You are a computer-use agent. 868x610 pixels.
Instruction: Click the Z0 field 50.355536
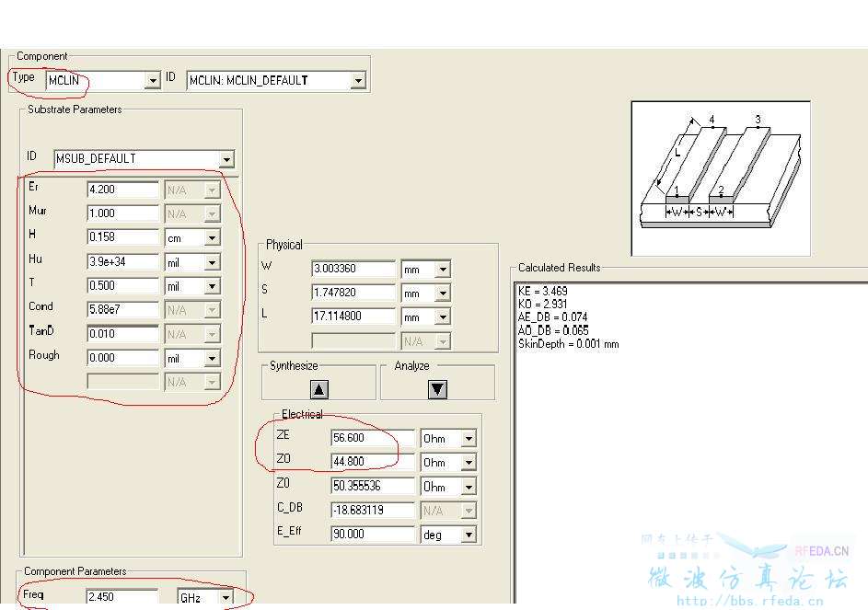coord(373,486)
